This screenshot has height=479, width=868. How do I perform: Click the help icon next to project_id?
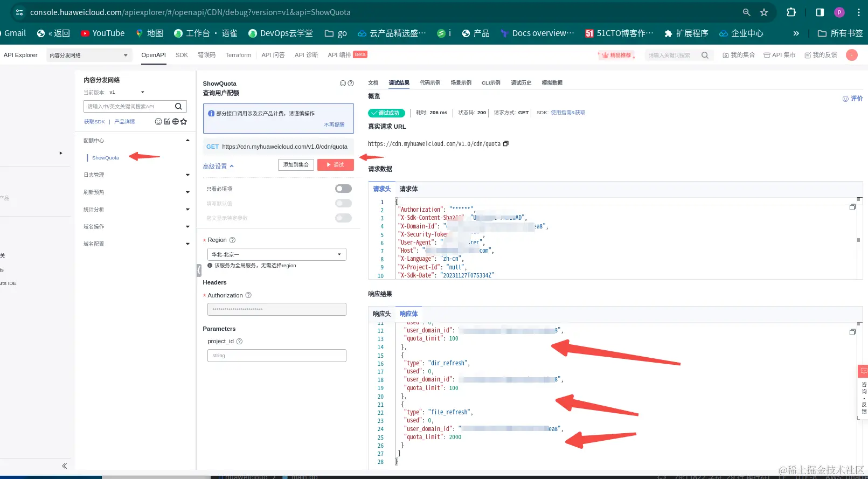(x=240, y=342)
